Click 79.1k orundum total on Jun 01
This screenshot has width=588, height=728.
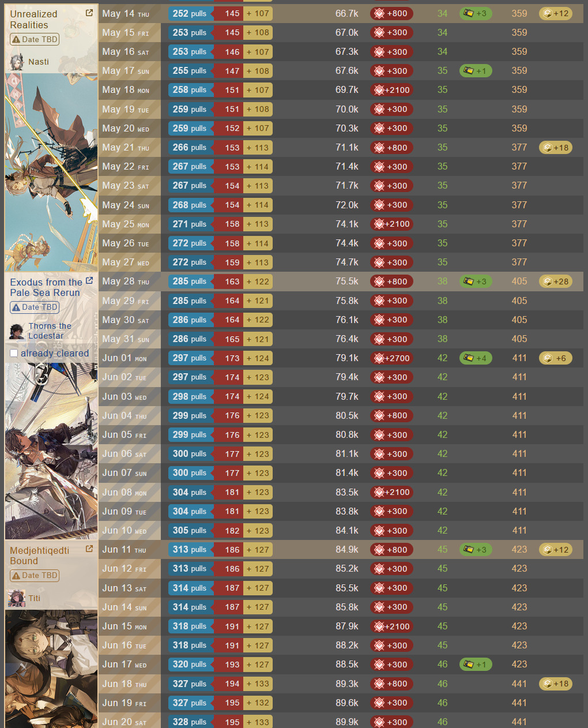(347, 358)
